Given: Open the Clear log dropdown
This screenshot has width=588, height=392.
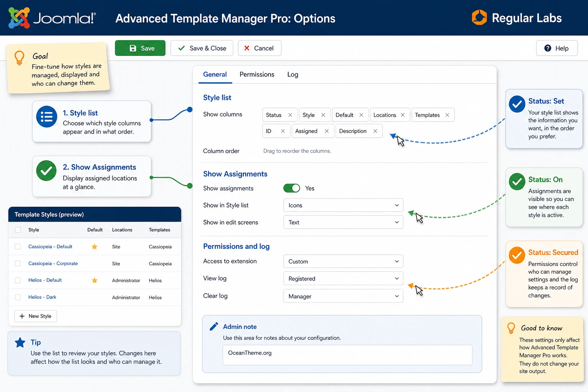Looking at the screenshot, I should [x=343, y=296].
